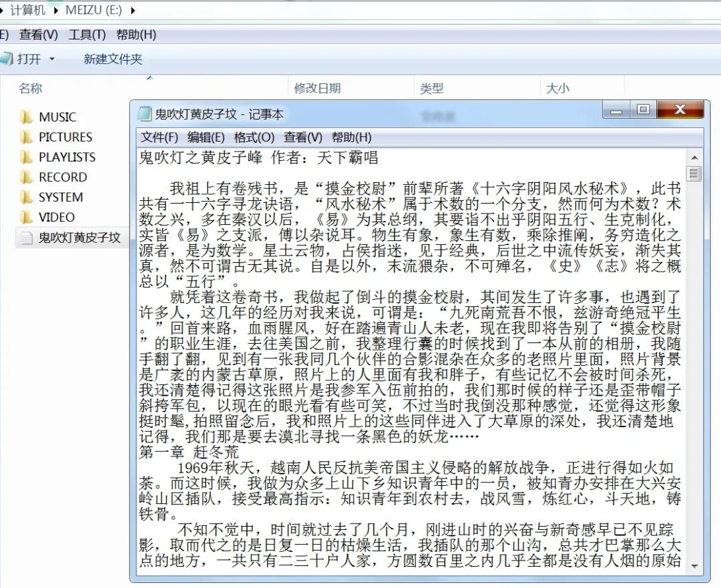The image size is (721, 588).
Task: Open Explorer's 帮助(H) menu
Action: (136, 35)
